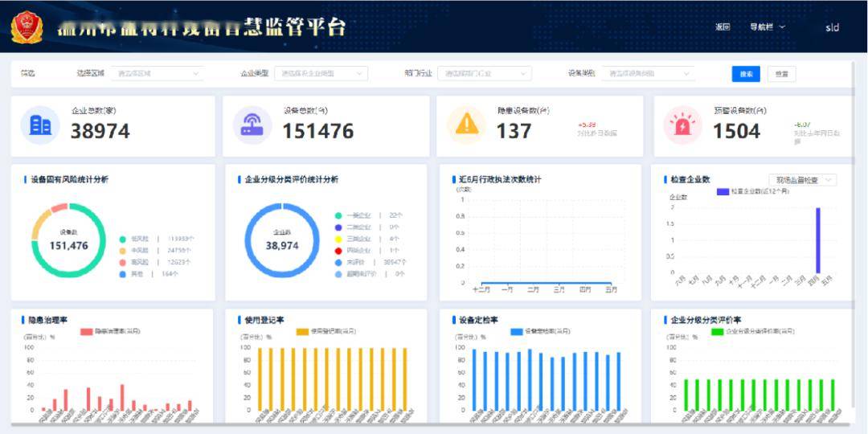Toggle the 隐患治理率 red legend marker

86,332
